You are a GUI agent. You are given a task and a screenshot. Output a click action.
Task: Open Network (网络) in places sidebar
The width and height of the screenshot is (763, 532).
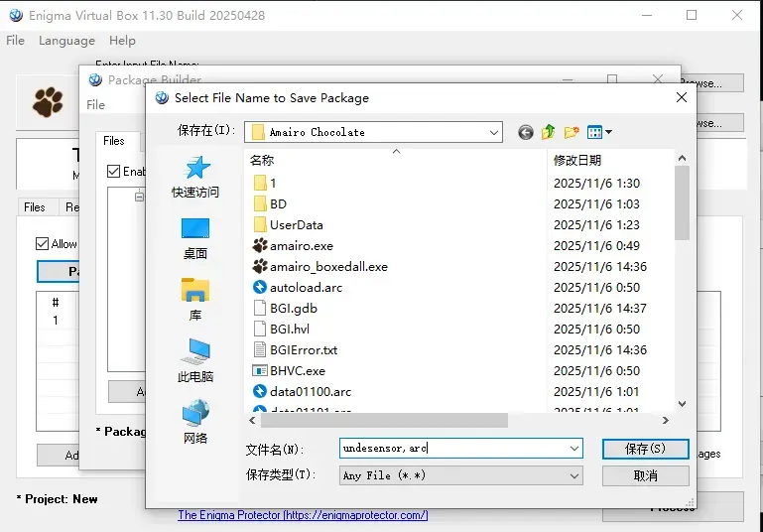click(x=195, y=422)
